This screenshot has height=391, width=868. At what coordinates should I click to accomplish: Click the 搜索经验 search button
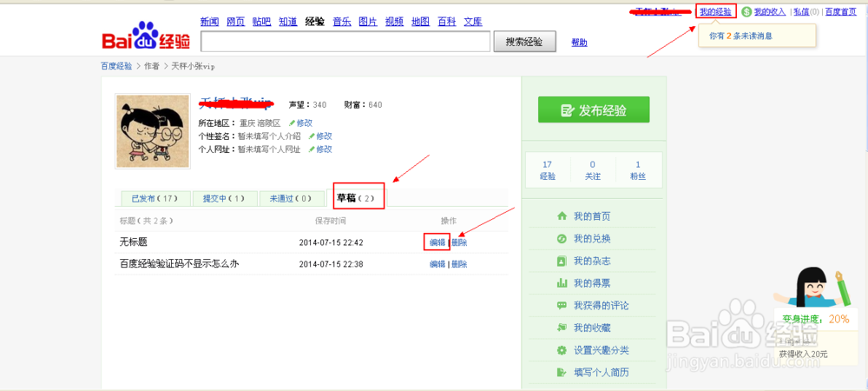pyautogui.click(x=525, y=42)
